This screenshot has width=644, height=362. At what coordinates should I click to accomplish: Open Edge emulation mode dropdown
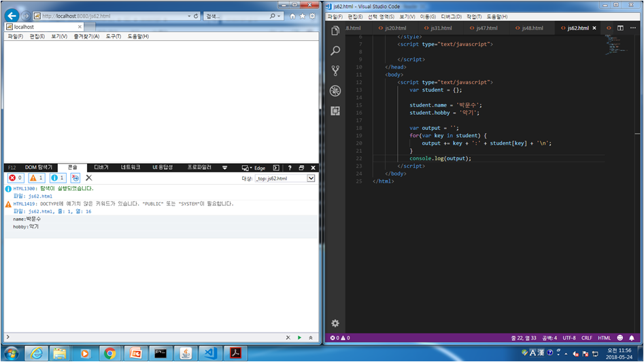click(254, 168)
